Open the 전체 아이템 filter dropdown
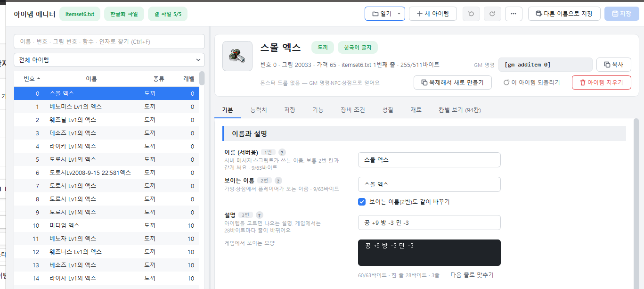The width and height of the screenshot is (644, 289). (109, 60)
